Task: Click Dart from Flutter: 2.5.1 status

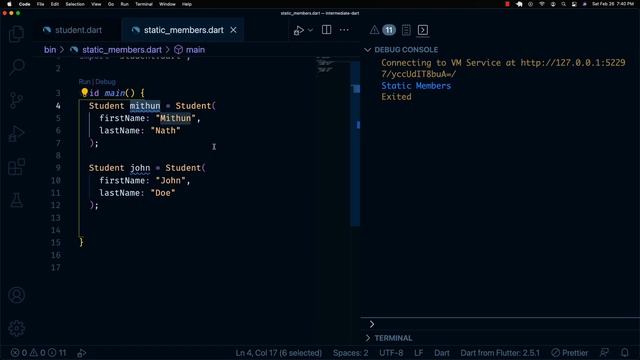Action: pos(500,353)
